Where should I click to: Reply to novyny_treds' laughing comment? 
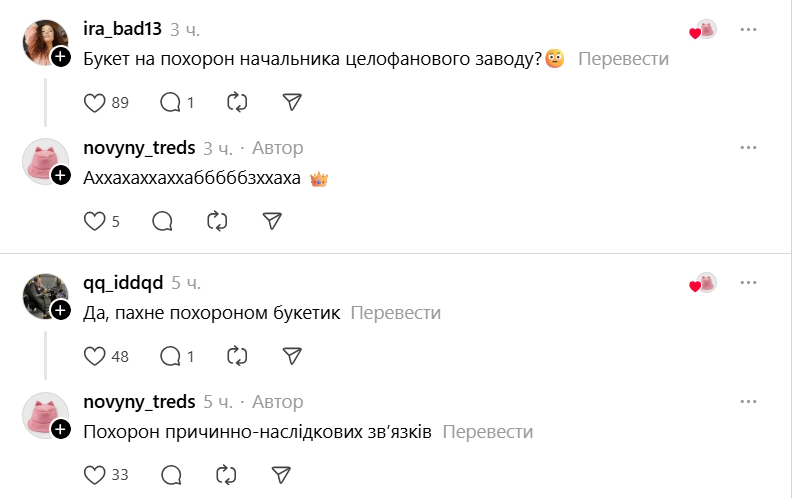pyautogui.click(x=162, y=221)
